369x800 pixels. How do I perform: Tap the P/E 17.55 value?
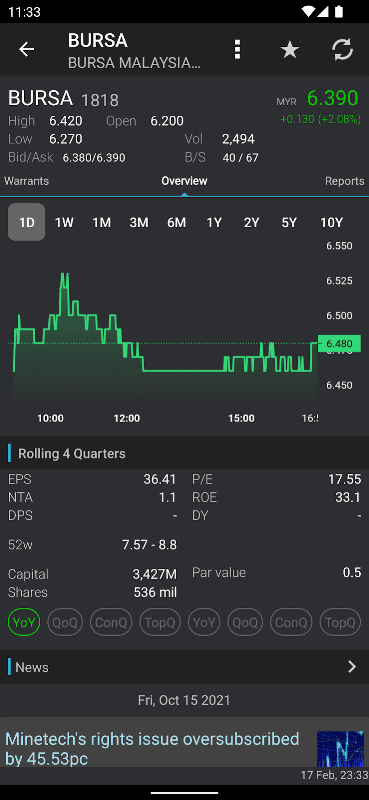[x=345, y=480]
